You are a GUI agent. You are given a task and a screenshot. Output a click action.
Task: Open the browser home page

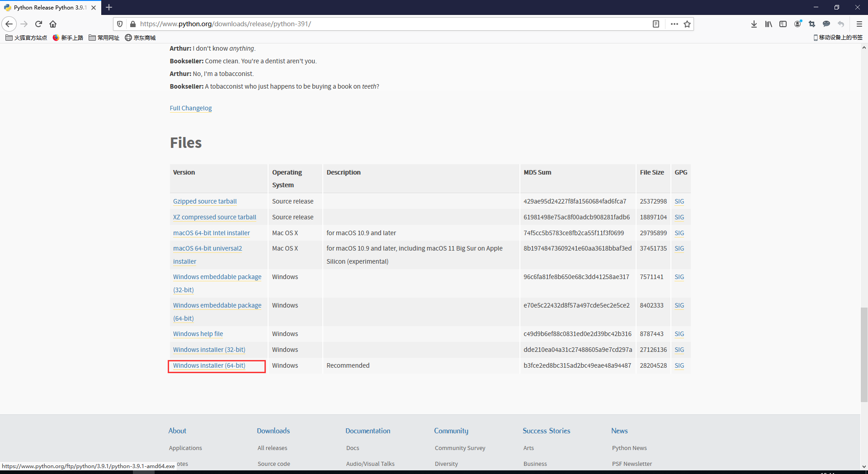(x=53, y=24)
